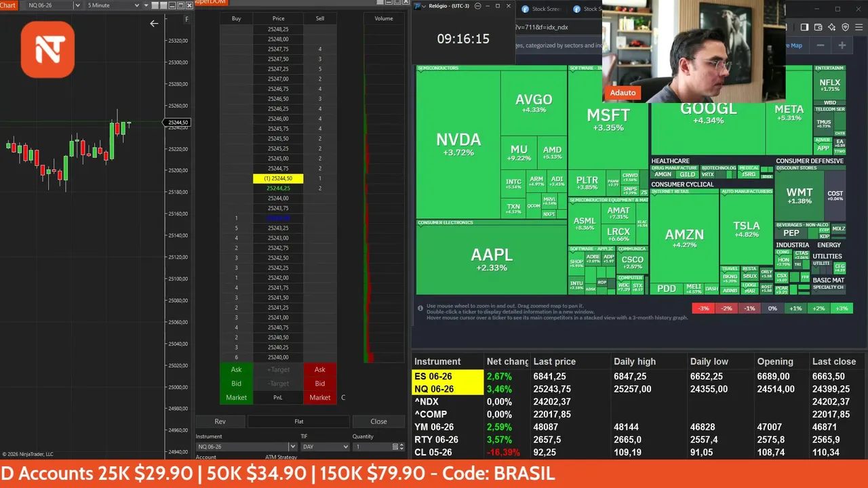The height and width of the screenshot is (488, 868).
Task: Click the NFLX tile in the heat map
Action: [829, 85]
